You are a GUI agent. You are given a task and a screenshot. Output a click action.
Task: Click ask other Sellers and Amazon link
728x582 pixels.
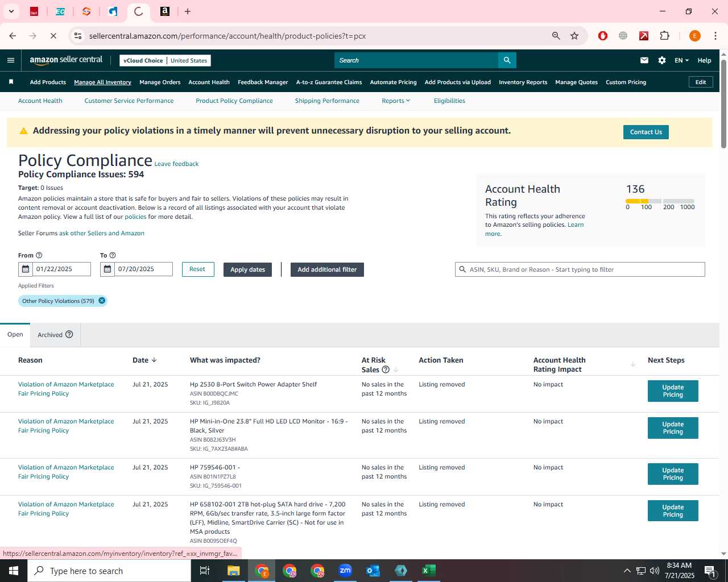click(x=102, y=233)
